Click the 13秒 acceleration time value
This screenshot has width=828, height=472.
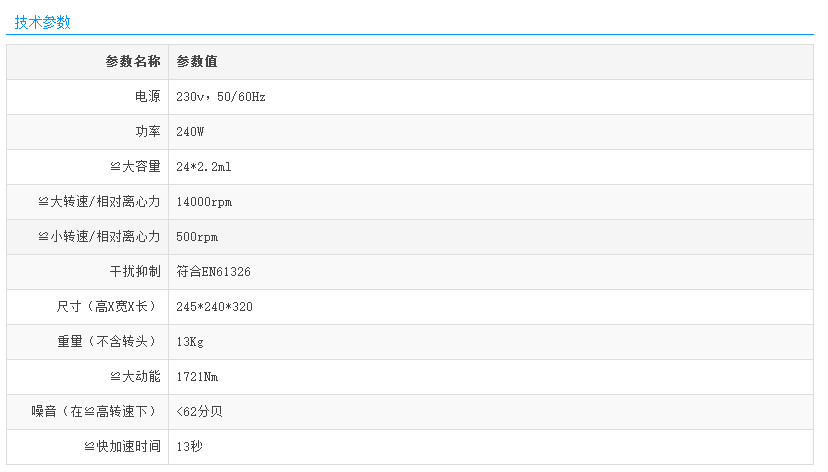189,447
